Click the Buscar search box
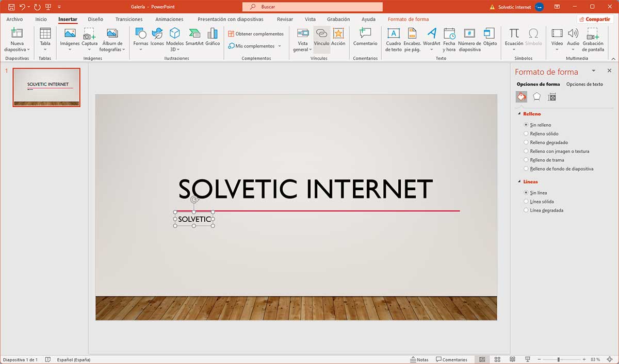619x364 pixels. [x=313, y=7]
